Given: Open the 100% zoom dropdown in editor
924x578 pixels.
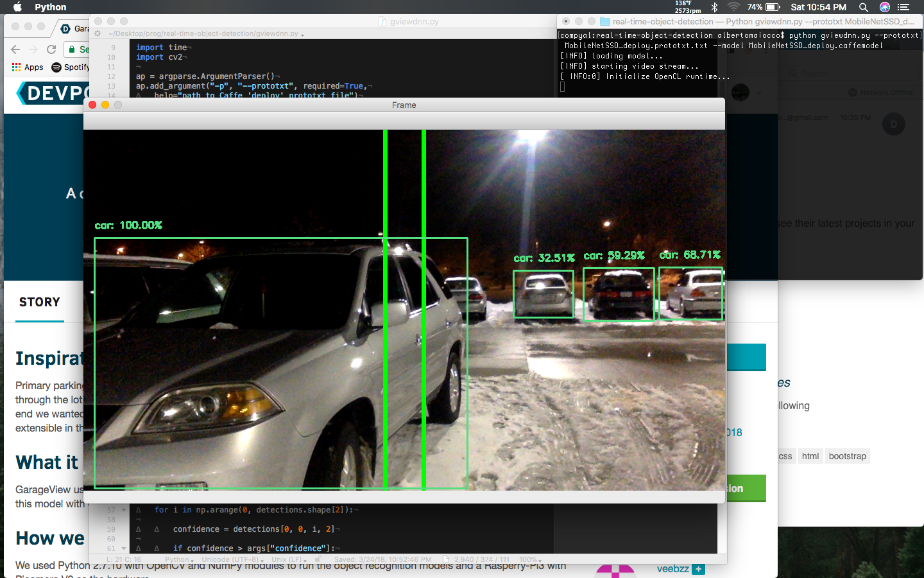Looking at the screenshot, I should 531,559.
